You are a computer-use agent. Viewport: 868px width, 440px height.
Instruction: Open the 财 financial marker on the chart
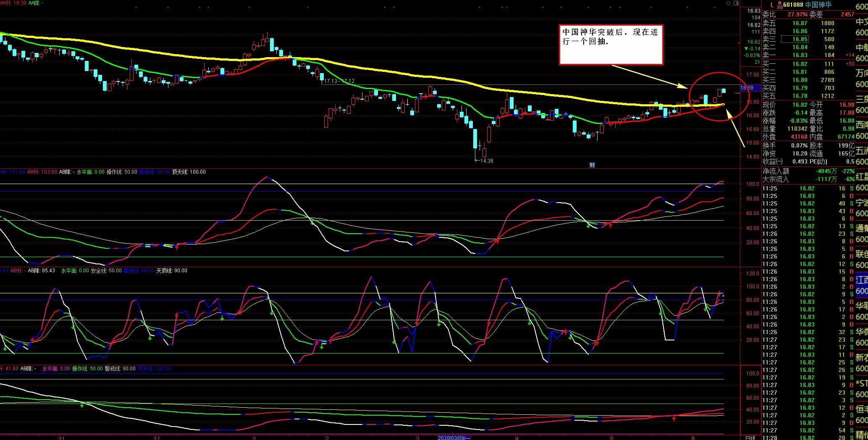[x=592, y=165]
